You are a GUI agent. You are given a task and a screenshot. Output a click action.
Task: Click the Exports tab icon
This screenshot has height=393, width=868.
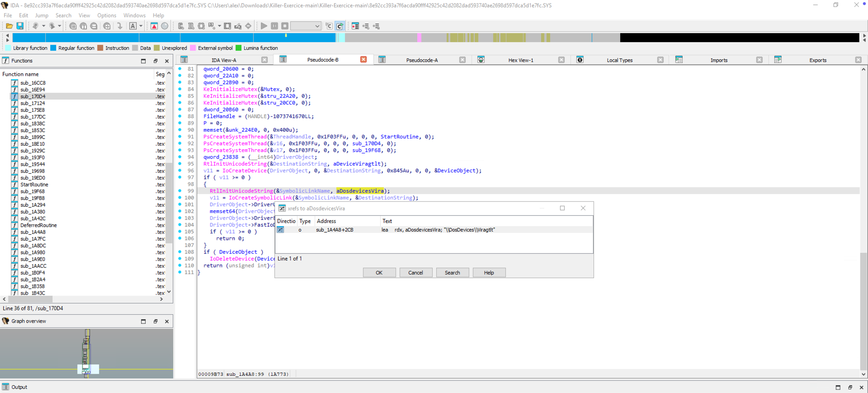pyautogui.click(x=778, y=60)
